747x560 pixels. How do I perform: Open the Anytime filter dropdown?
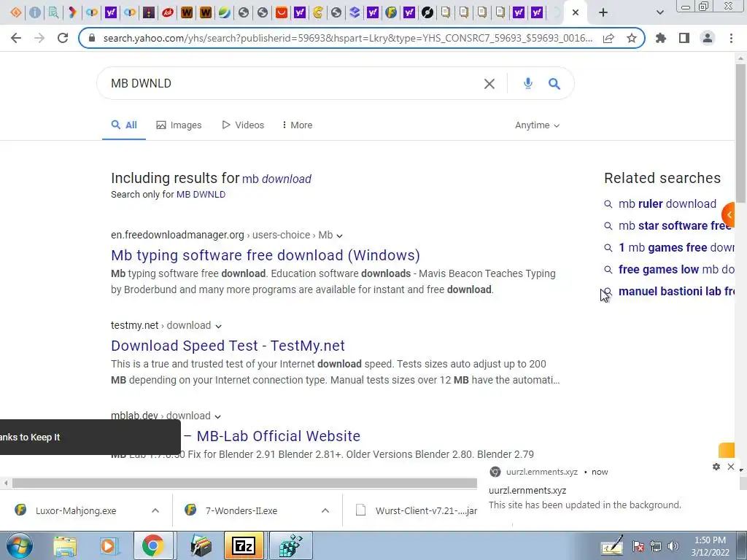[537, 125]
